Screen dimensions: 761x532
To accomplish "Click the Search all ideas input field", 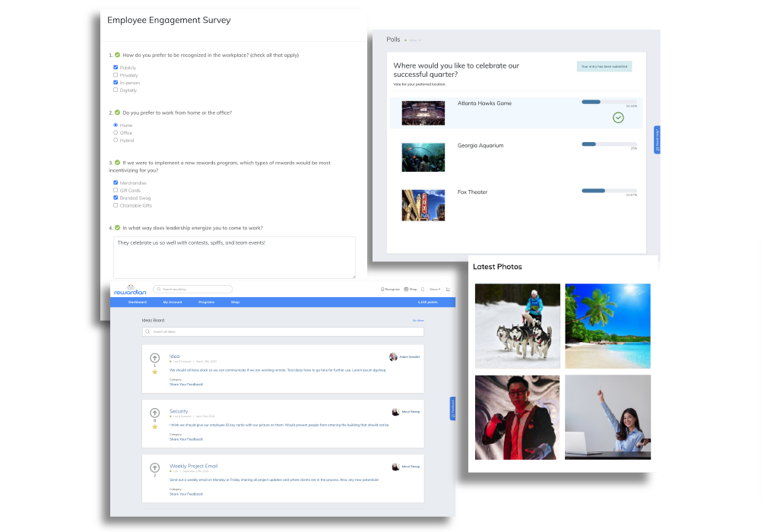I will coord(283,332).
